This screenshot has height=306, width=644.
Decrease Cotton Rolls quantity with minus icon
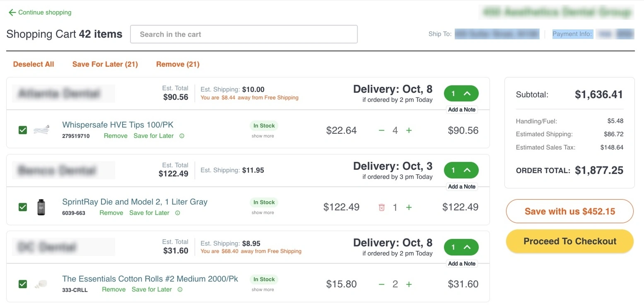click(x=382, y=284)
